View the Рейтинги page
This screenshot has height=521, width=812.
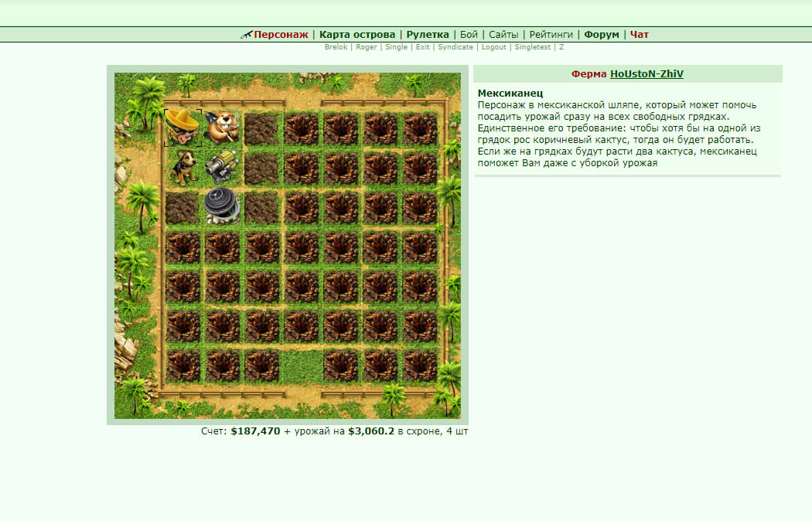(551, 35)
